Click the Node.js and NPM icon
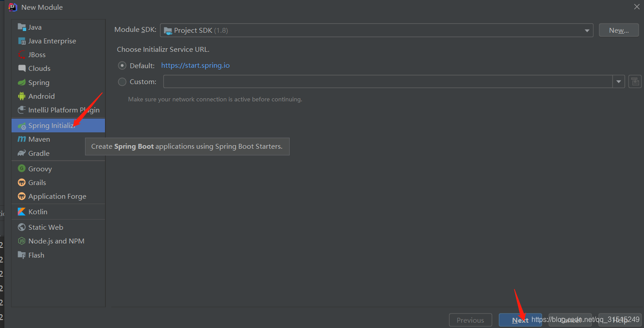 click(x=22, y=241)
